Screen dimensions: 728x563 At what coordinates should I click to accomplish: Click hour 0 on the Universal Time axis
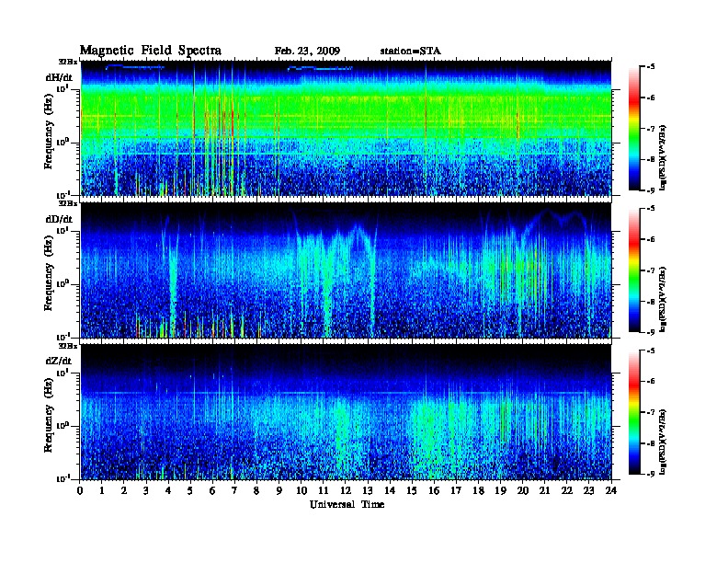(x=80, y=490)
